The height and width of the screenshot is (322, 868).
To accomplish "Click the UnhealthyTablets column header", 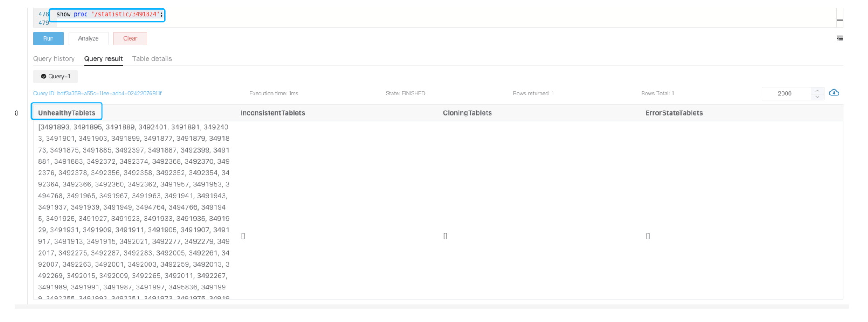I will point(67,113).
